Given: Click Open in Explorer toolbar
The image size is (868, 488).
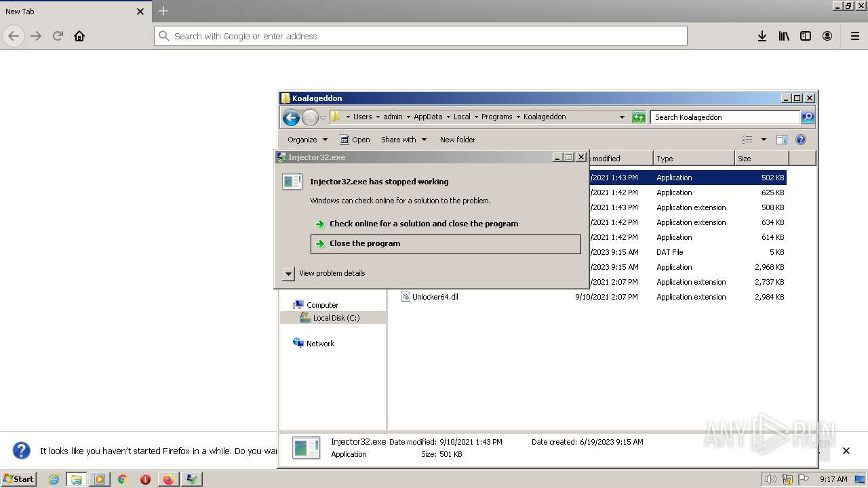Looking at the screenshot, I should coord(355,140).
